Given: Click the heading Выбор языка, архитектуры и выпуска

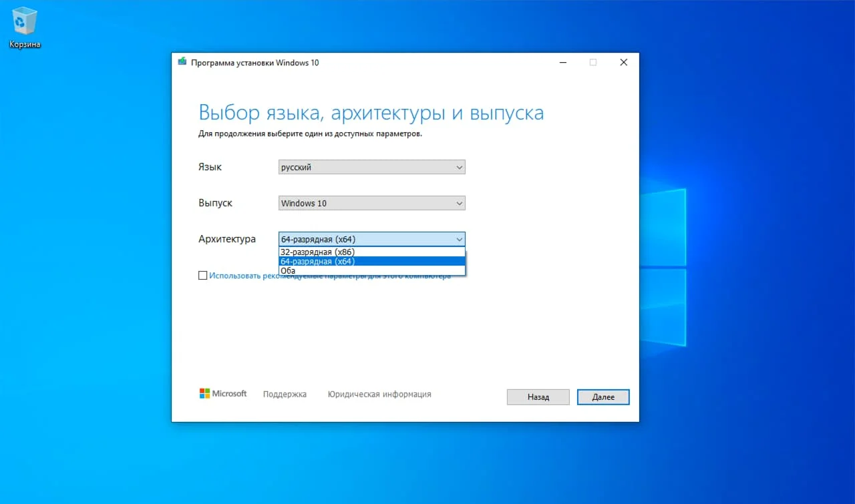Looking at the screenshot, I should (x=371, y=113).
